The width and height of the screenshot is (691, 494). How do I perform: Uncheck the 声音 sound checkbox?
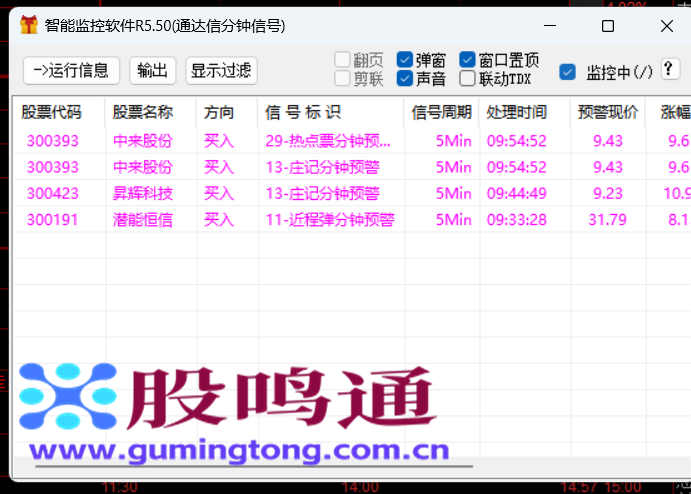(x=405, y=79)
